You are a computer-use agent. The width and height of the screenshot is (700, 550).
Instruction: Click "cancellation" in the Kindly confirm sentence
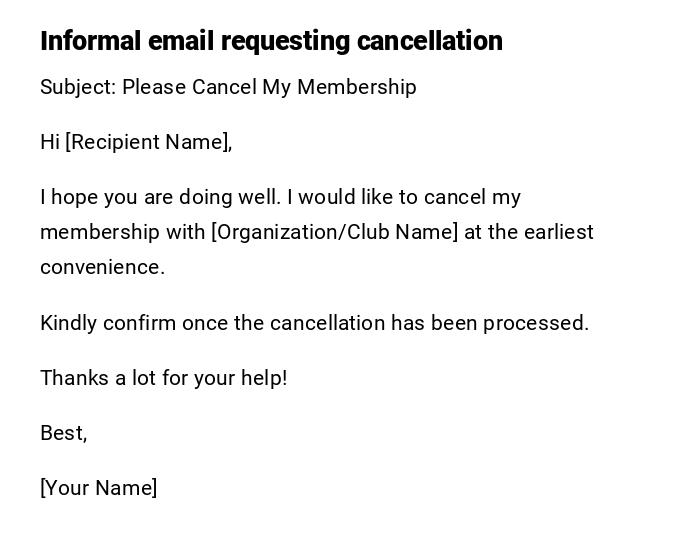point(327,323)
